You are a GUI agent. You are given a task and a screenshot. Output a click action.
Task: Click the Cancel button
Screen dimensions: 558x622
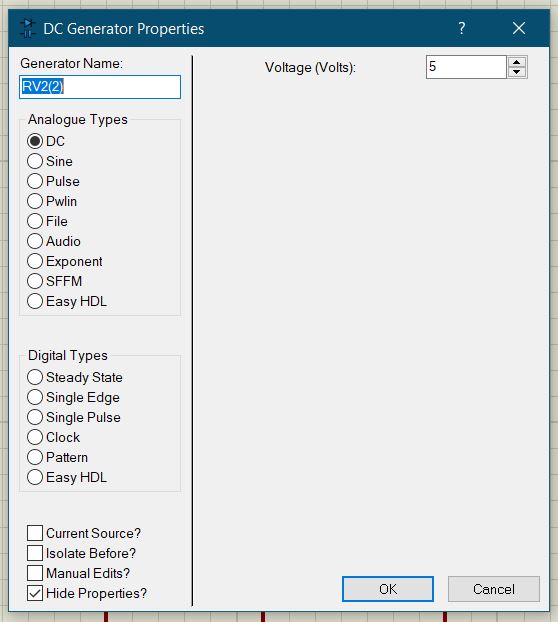coord(494,589)
